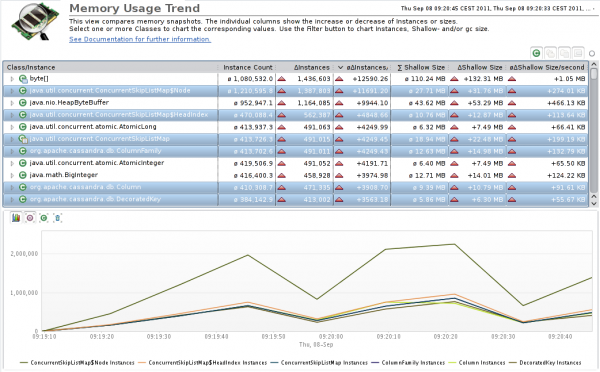Expand the DecoratedKey row
Screen dimensions: 600x372
pos(12,199)
